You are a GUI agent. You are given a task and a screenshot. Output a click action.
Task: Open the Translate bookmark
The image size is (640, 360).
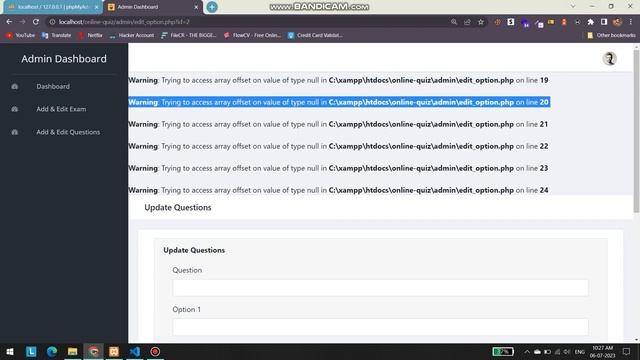pyautogui.click(x=56, y=36)
